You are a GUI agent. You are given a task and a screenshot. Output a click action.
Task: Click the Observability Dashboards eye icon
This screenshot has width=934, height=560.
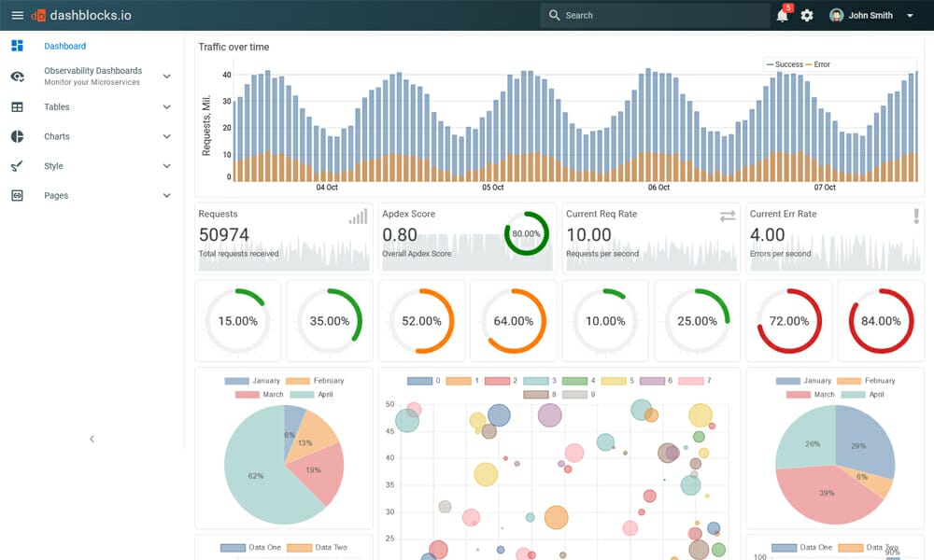pos(17,76)
